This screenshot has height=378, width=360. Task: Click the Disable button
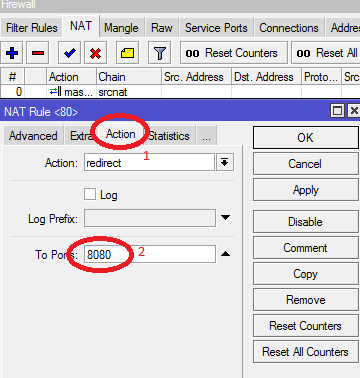click(306, 222)
